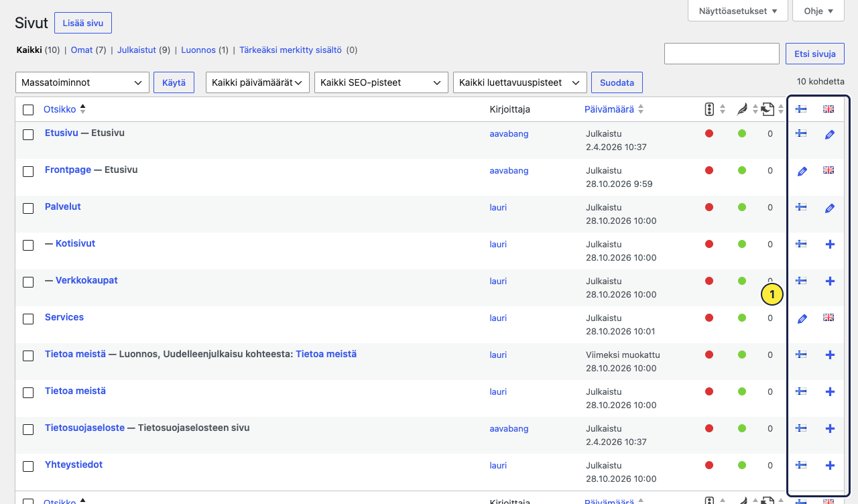Sort by the readability feather column icon
The width and height of the screenshot is (858, 504).
pos(742,109)
